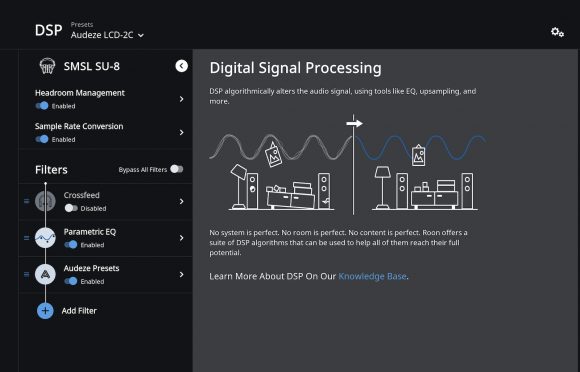Click the Add Filter label
The height and width of the screenshot is (372, 580).
(79, 311)
